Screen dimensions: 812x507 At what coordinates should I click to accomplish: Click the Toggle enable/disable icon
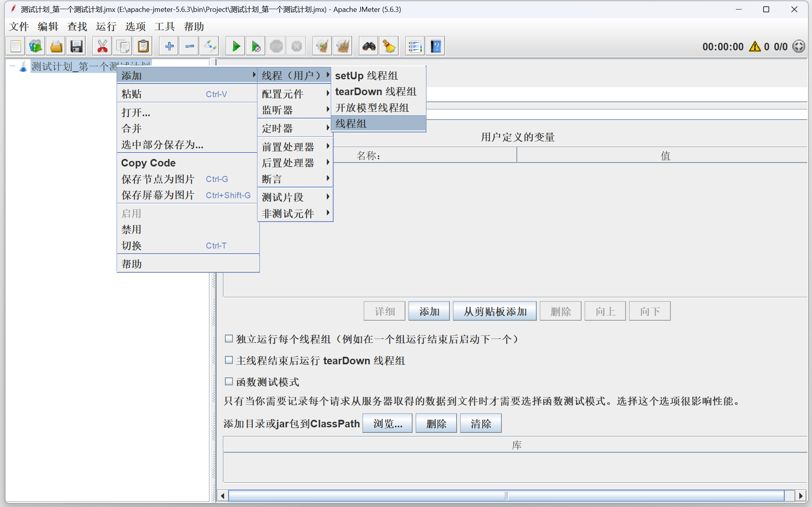(x=210, y=46)
